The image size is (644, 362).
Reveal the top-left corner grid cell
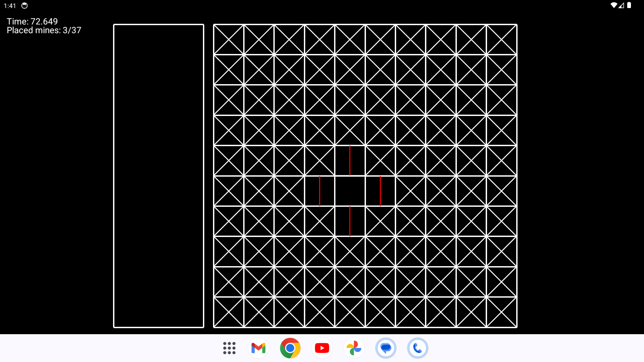pos(229,40)
